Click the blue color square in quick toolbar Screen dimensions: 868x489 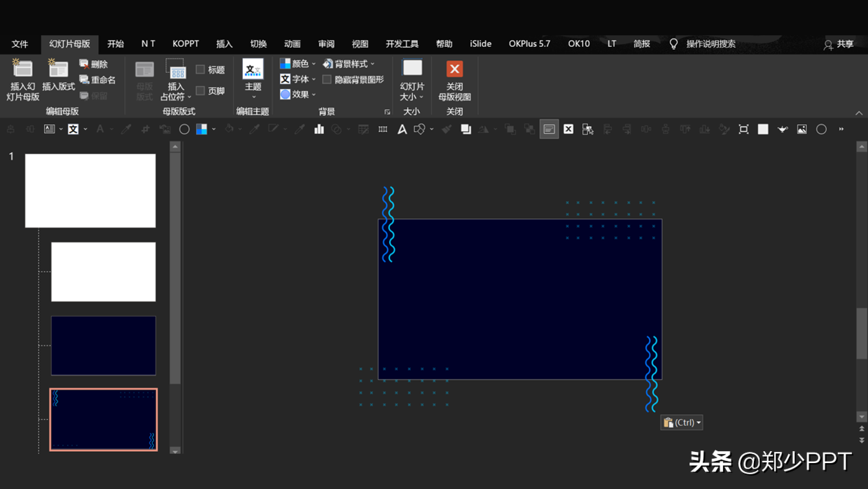pos(202,129)
